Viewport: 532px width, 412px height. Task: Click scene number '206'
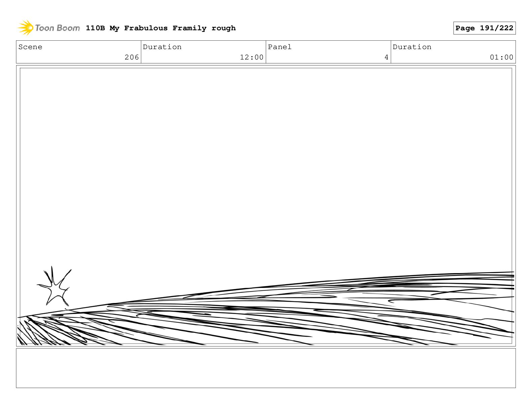(x=131, y=58)
